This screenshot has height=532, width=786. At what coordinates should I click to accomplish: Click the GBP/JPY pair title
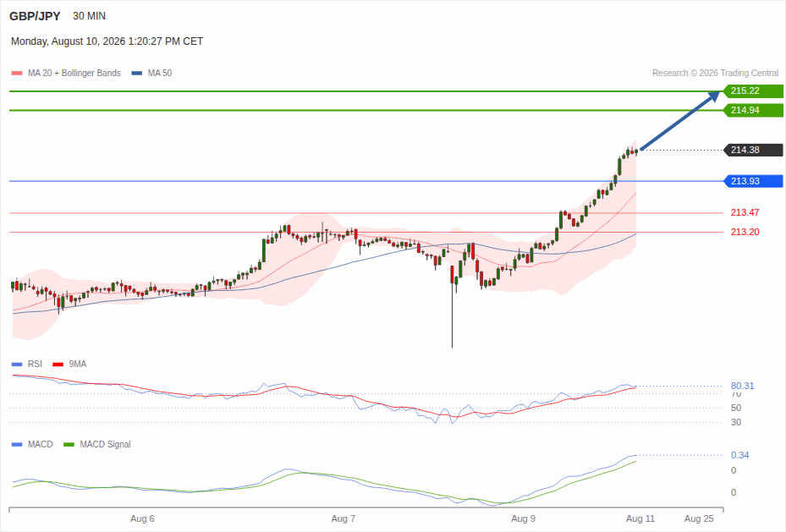point(35,16)
